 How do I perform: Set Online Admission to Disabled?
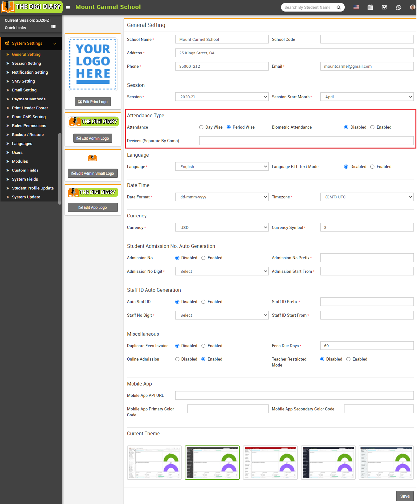[x=177, y=359]
